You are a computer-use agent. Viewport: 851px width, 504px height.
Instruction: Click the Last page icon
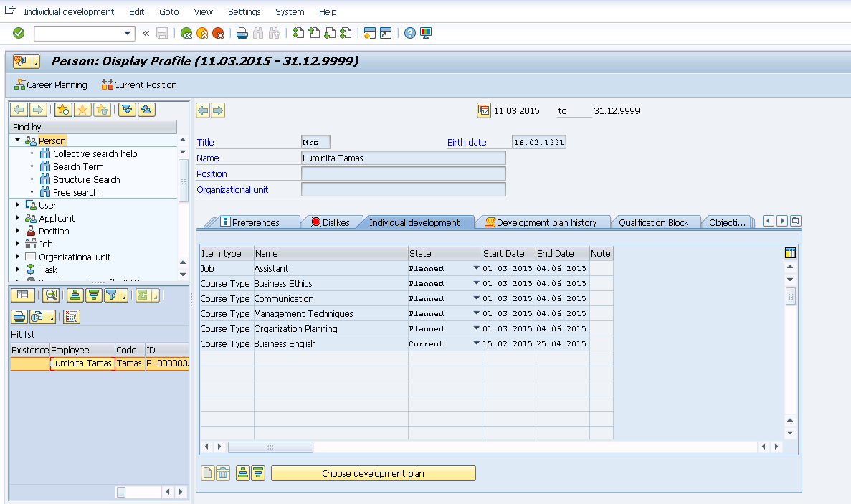click(346, 34)
